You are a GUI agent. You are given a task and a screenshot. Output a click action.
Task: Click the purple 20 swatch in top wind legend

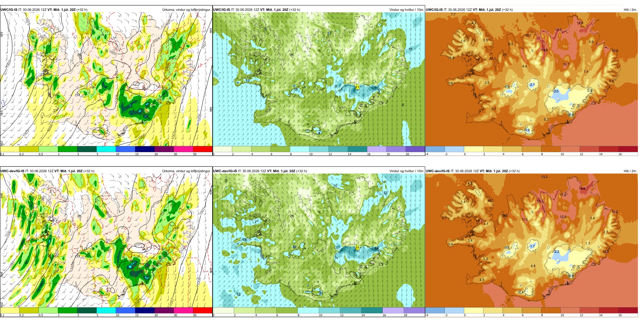[415, 149]
